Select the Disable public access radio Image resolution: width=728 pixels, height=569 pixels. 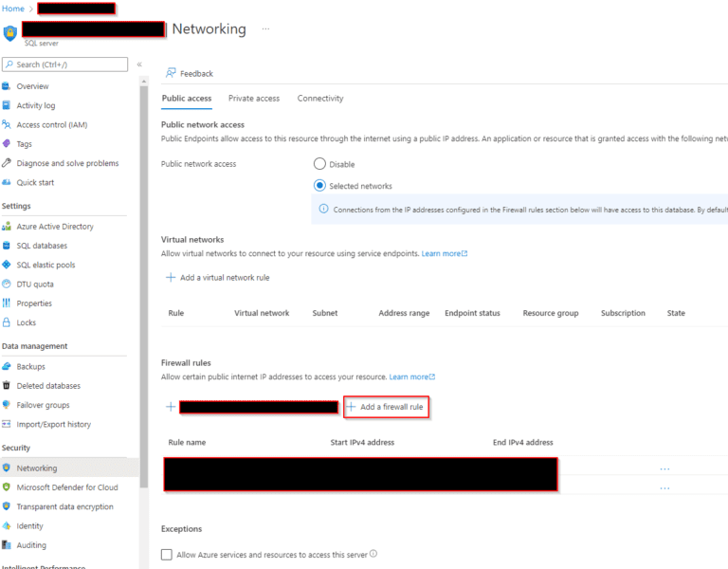tap(319, 164)
